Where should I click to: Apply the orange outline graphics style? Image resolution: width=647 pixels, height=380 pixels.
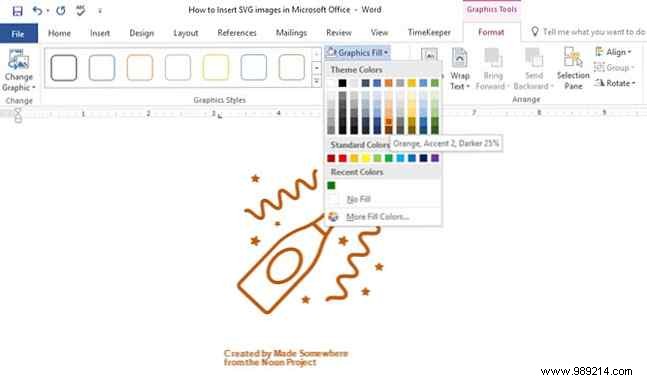tap(140, 67)
